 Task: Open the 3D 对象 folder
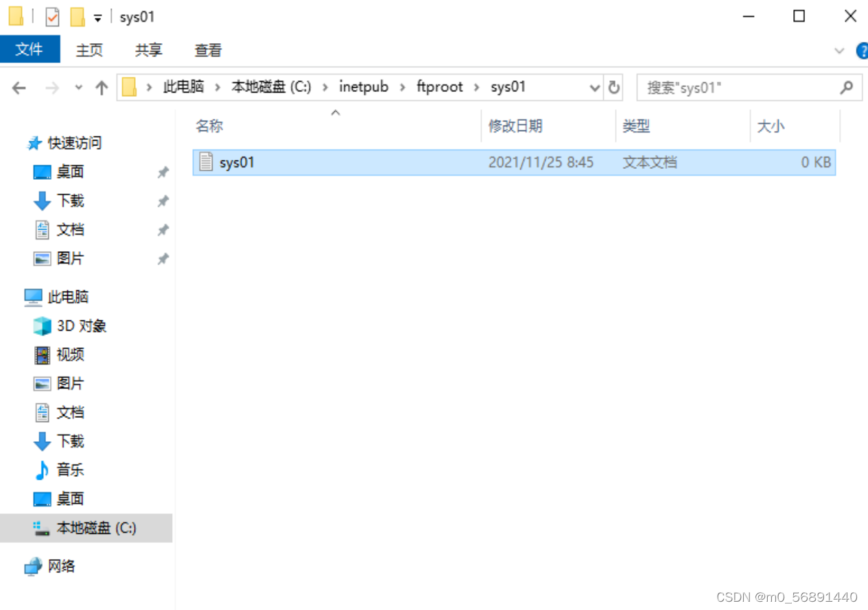tap(82, 326)
